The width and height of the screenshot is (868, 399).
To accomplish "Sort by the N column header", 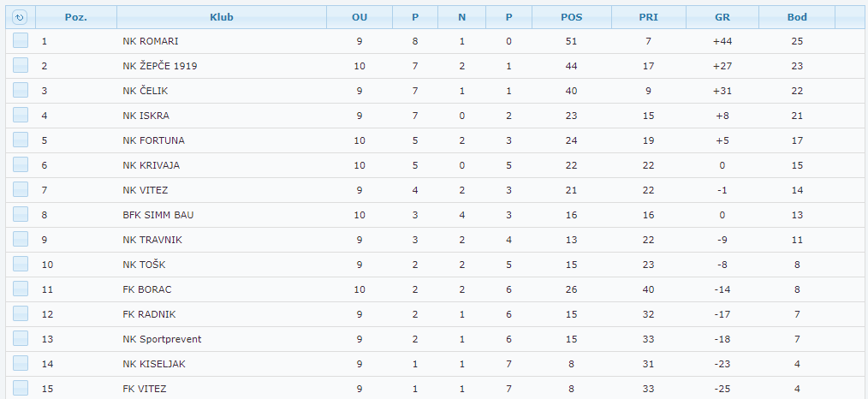I will point(462,17).
